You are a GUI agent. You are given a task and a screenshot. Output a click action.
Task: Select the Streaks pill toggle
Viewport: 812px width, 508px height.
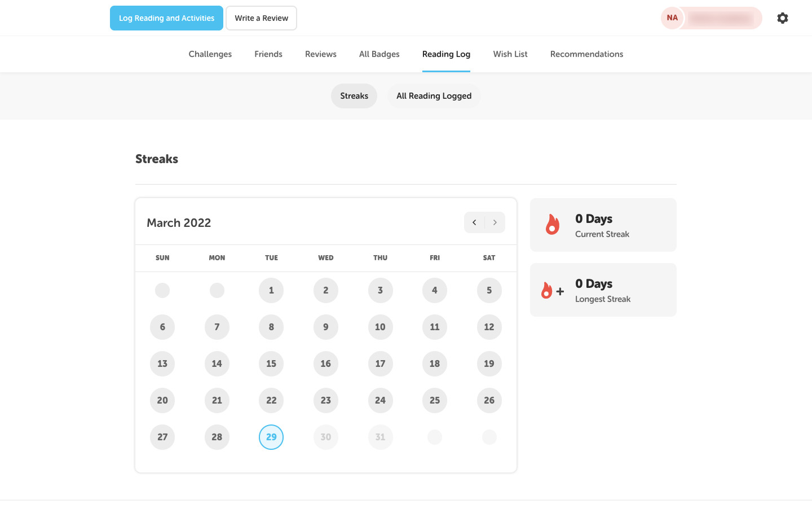pyautogui.click(x=354, y=96)
